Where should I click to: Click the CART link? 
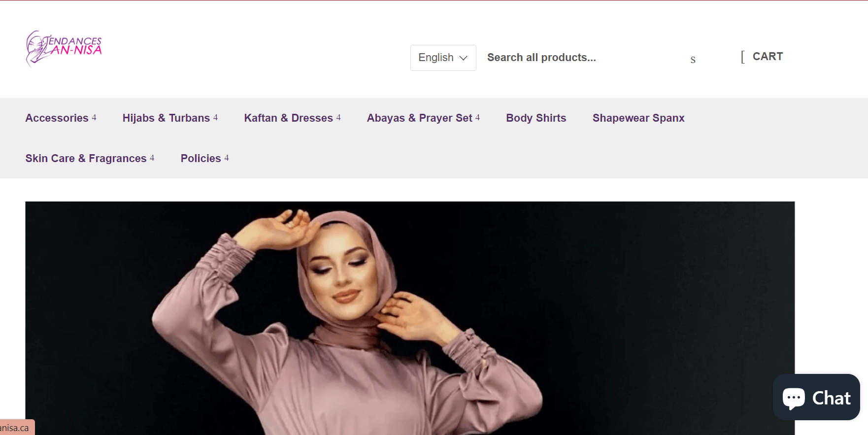pyautogui.click(x=768, y=57)
